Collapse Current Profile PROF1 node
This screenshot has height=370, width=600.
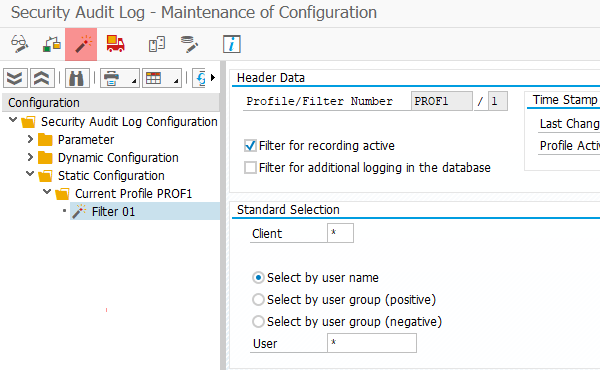point(47,192)
